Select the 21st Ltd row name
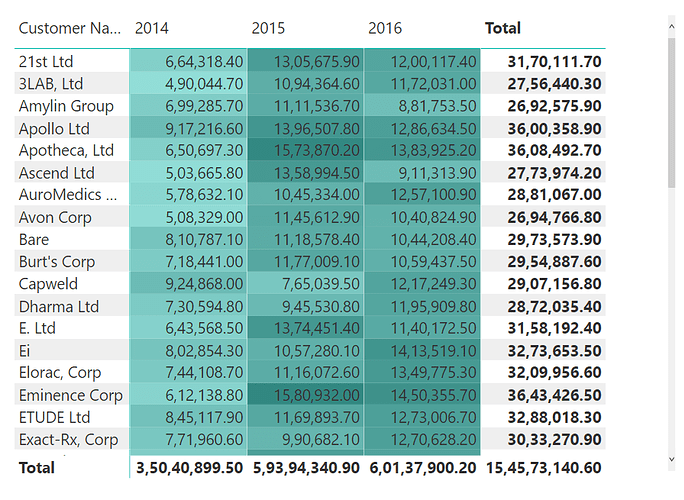The image size is (684, 500). click(46, 62)
